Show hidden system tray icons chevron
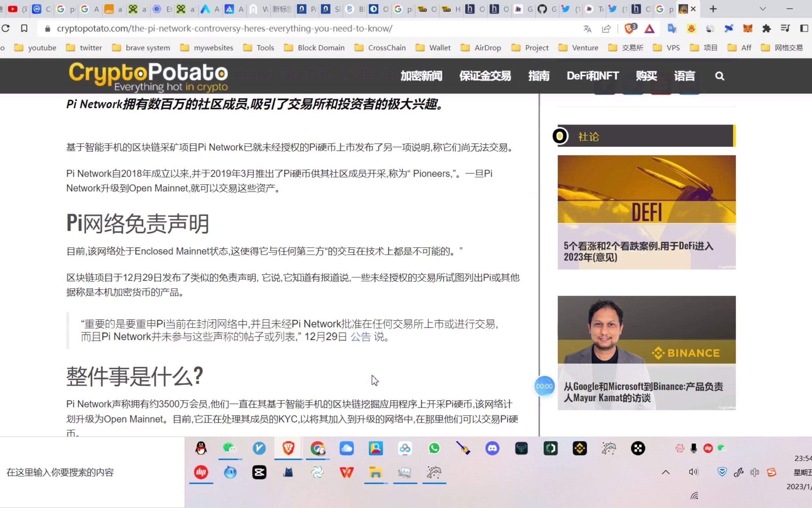 click(x=666, y=472)
